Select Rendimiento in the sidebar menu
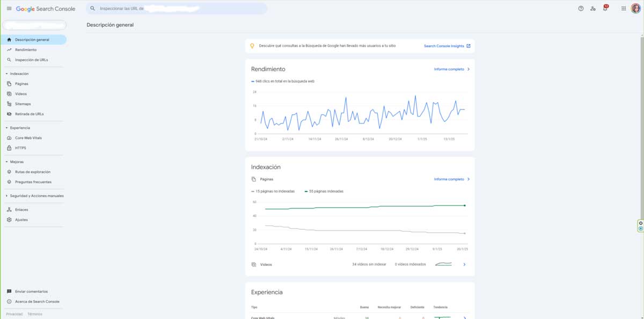This screenshot has height=319, width=644. 25,49
